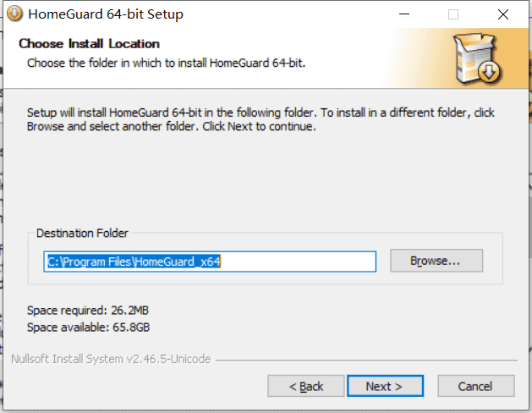Click the HomeGuard 64-bit Setup title text
Screen dimensions: 532x413
click(x=106, y=14)
